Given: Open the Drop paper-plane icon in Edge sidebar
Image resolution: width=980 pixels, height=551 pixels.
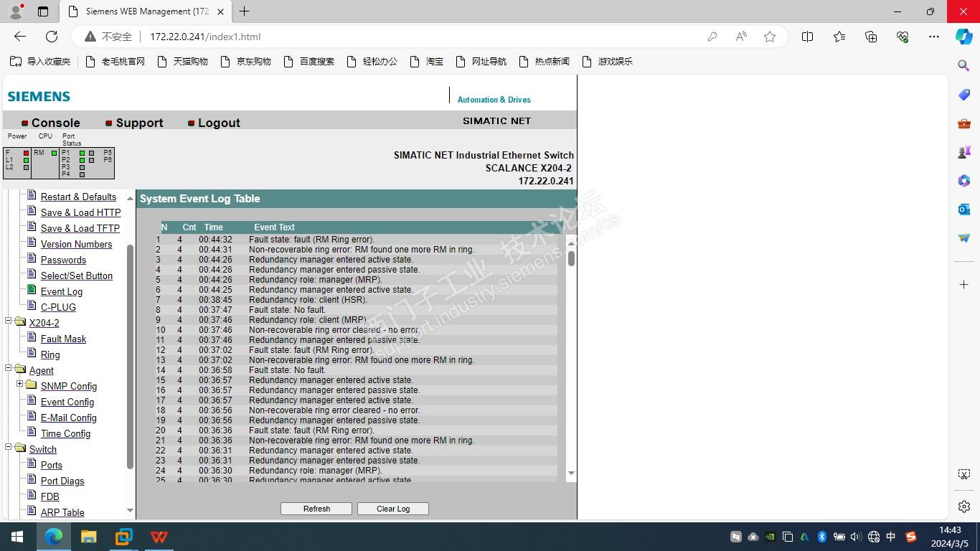Looking at the screenshot, I should pyautogui.click(x=964, y=238).
